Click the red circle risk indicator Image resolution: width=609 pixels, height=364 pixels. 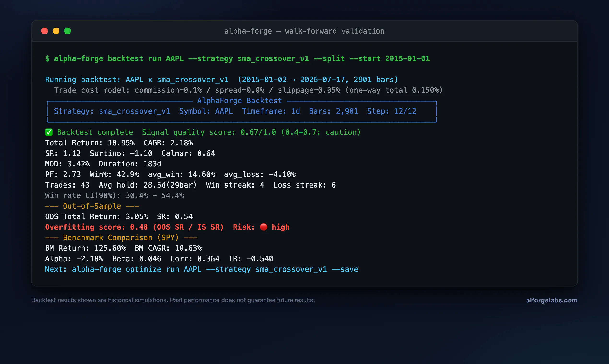coord(264,227)
